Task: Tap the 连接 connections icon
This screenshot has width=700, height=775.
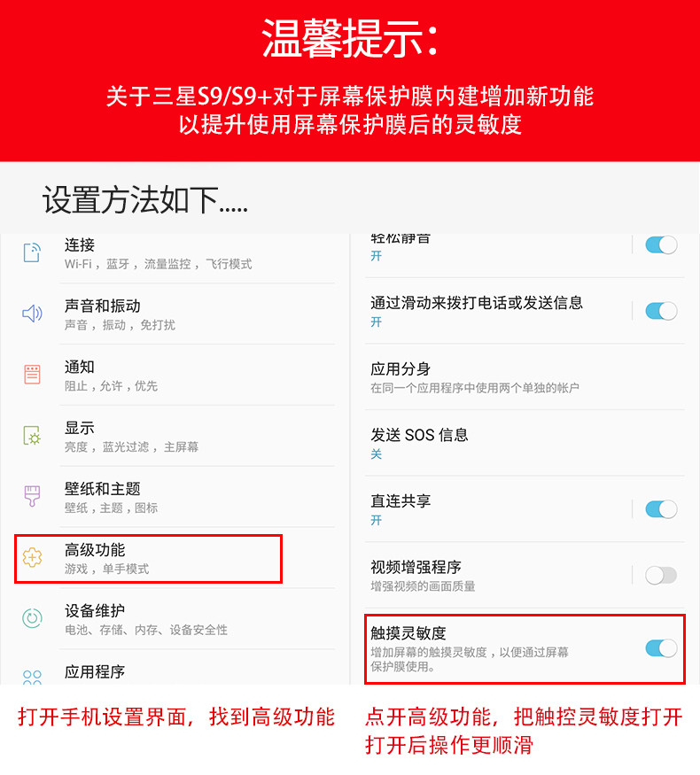Action: coord(32,252)
